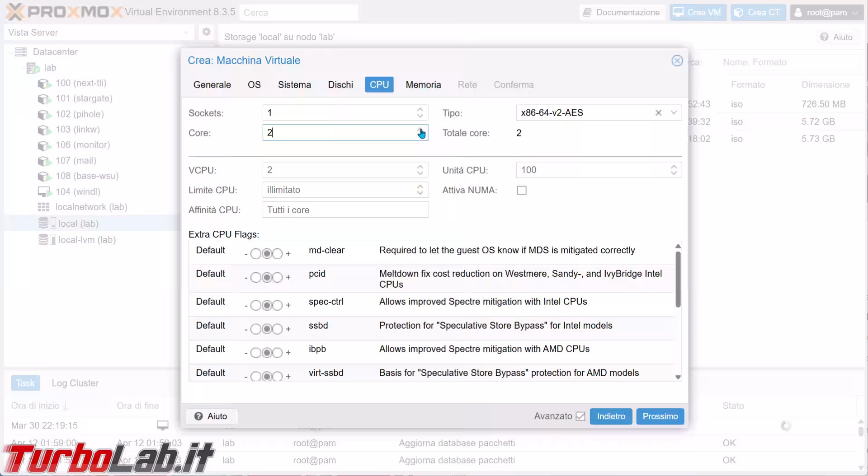The height and width of the screenshot is (476, 868).
Task: Open the Tipo CPU type dropdown arrow
Action: pyautogui.click(x=674, y=113)
